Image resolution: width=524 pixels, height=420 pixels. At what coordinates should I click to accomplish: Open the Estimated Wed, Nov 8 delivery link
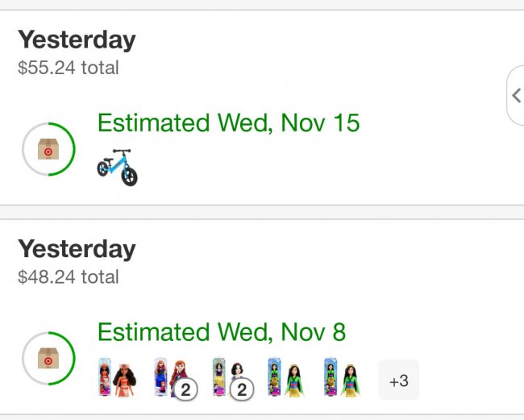[222, 331]
